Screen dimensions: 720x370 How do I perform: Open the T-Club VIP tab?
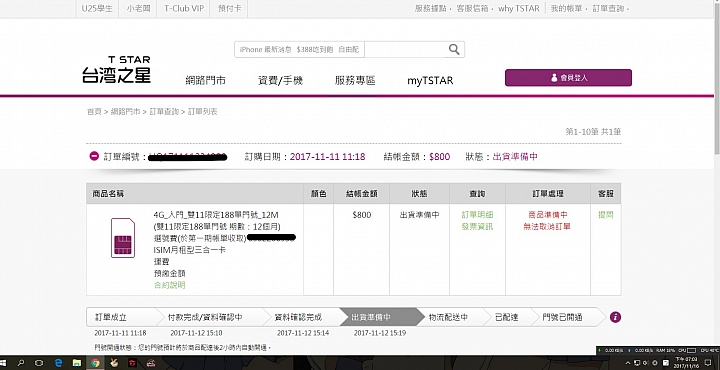(184, 8)
